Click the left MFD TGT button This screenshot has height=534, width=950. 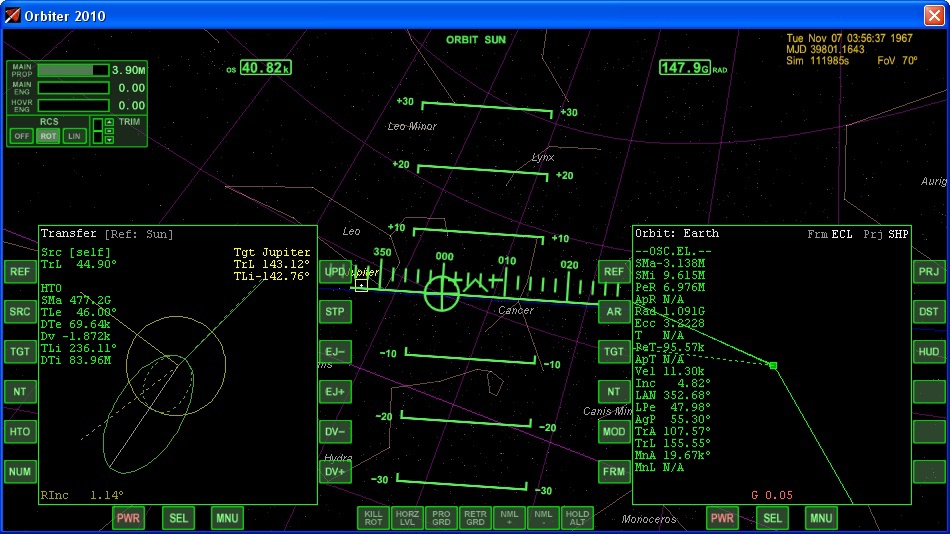20,352
